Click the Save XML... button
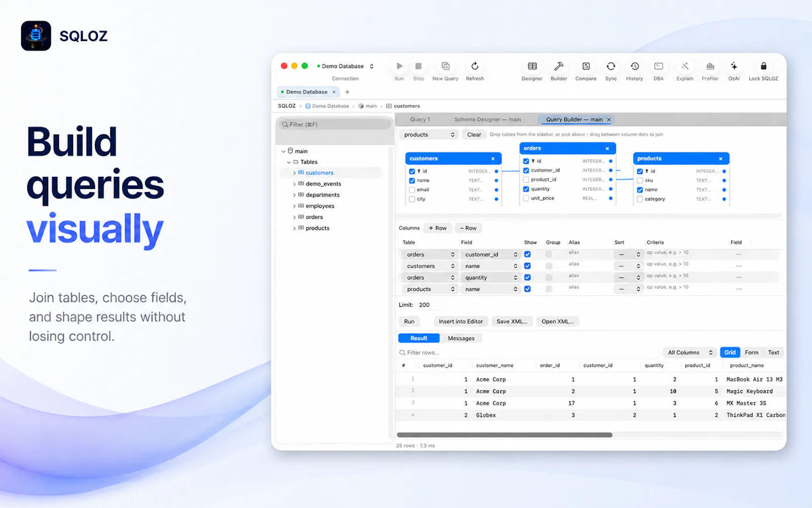Image resolution: width=812 pixels, height=508 pixels. (x=512, y=322)
